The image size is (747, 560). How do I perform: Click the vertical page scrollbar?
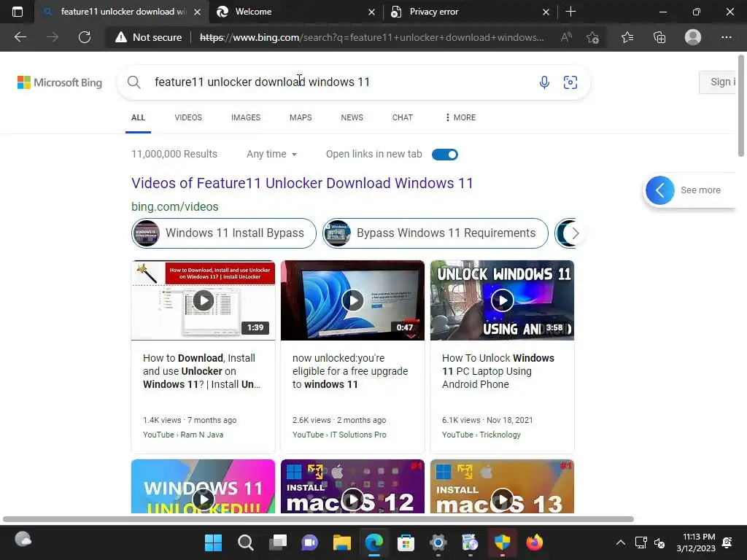[741, 106]
